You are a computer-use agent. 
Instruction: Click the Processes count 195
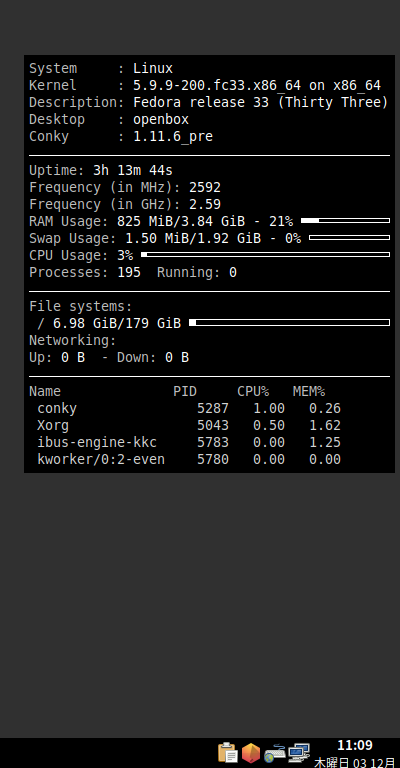[129, 272]
